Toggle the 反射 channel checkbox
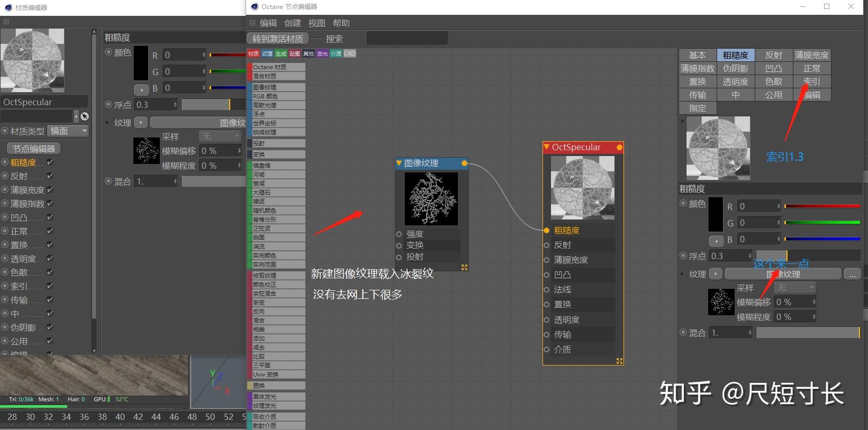Viewport: 868px width, 430px height. click(x=50, y=176)
